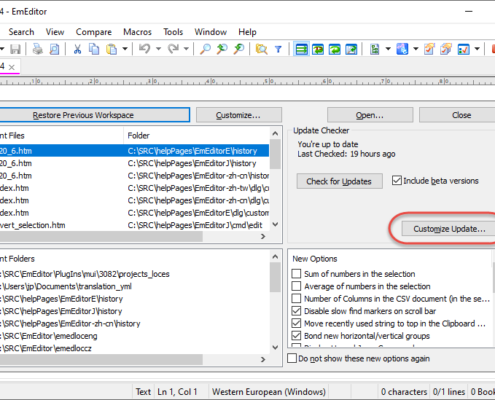Open Find in Files folder-magnifier icon
This screenshot has width=495, height=400.
point(261,49)
